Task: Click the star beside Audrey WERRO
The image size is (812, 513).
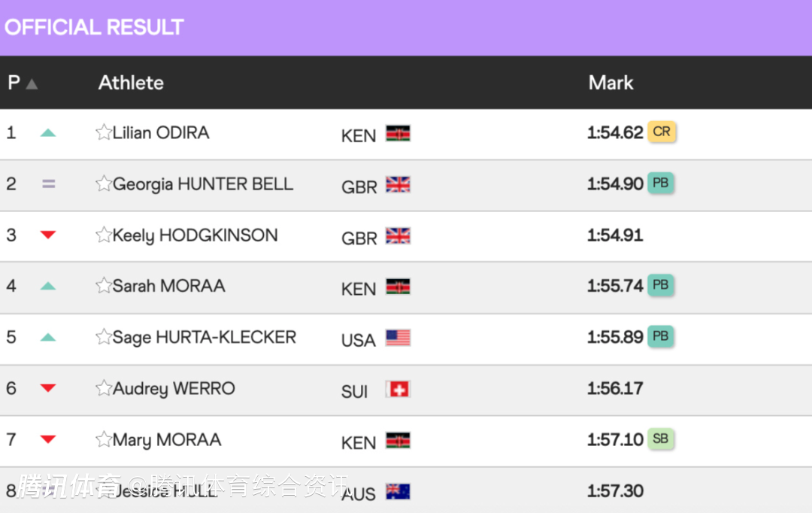Action: (x=104, y=387)
